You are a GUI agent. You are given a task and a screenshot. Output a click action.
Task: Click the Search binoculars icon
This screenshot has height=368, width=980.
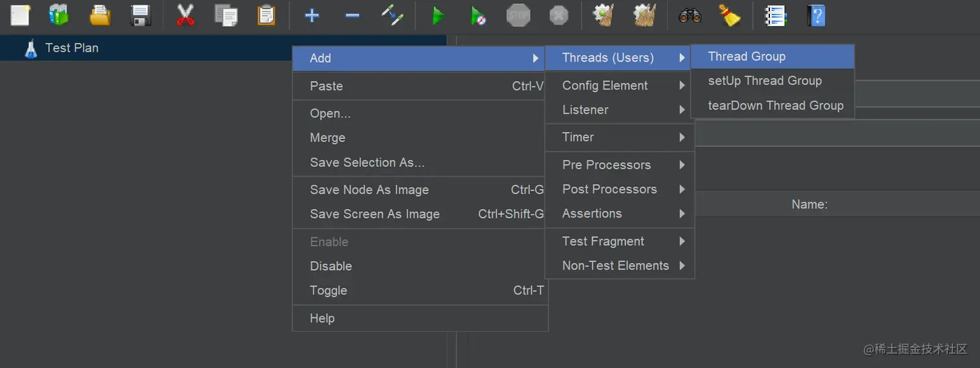pyautogui.click(x=690, y=15)
